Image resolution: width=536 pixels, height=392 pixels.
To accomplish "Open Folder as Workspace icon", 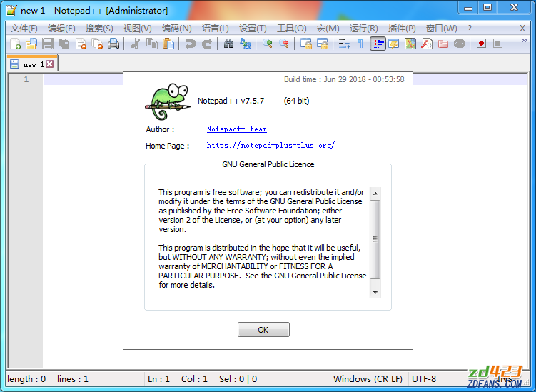I will pos(443,44).
